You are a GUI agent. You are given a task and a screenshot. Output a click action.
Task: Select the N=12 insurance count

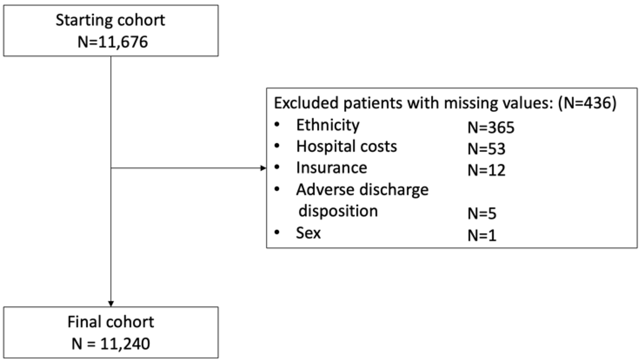(486, 170)
